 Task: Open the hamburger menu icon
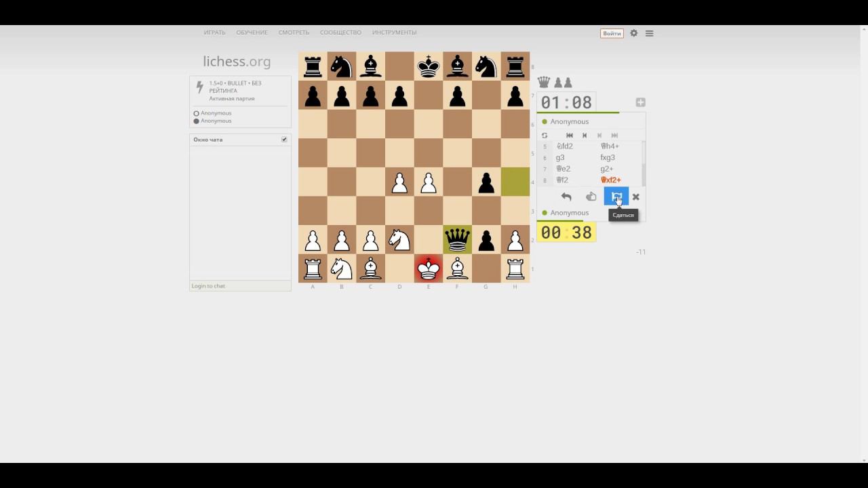coord(649,33)
